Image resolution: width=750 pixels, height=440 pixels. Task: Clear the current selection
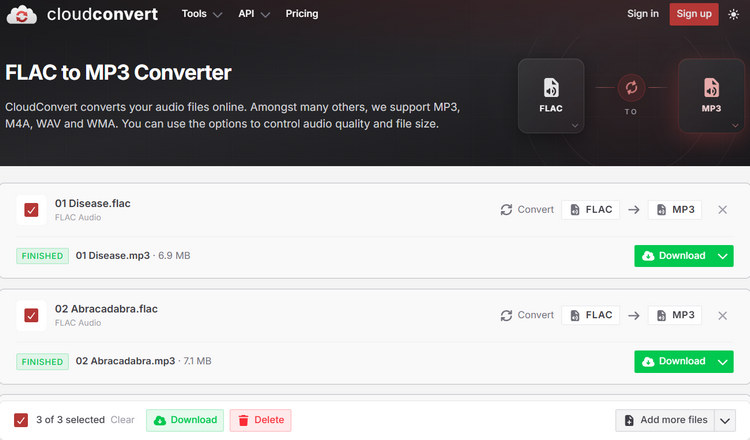[122, 420]
